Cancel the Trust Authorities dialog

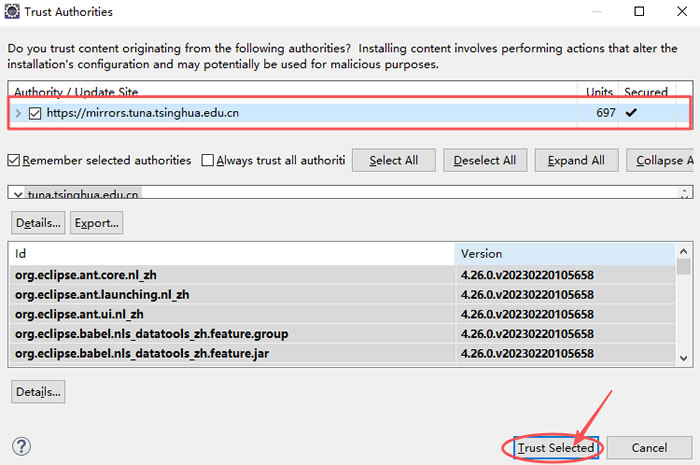(649, 448)
